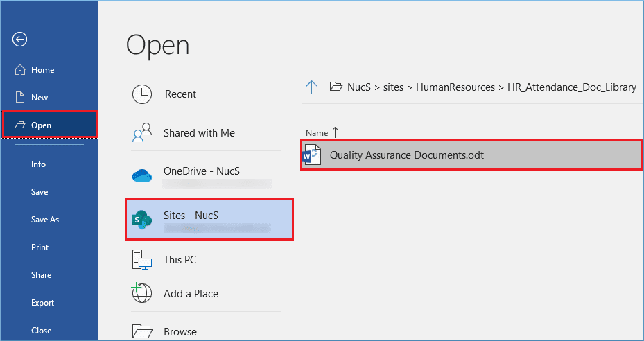Click the Add a Place globe icon
Viewport: 644px width, 341px height.
141,293
